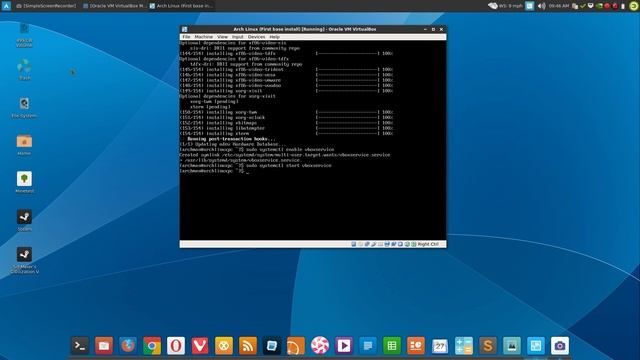Open Firefox from the dock
The height and width of the screenshot is (360, 640).
click(x=128, y=346)
